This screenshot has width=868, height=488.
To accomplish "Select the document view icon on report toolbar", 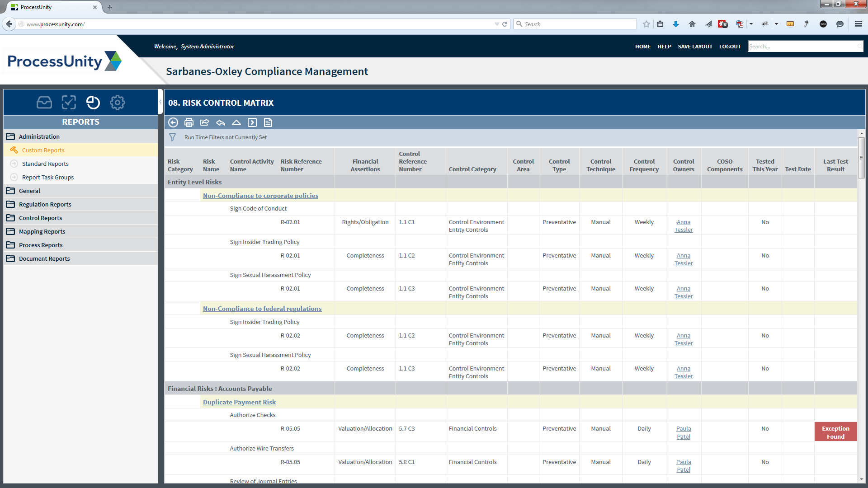I will tap(268, 122).
